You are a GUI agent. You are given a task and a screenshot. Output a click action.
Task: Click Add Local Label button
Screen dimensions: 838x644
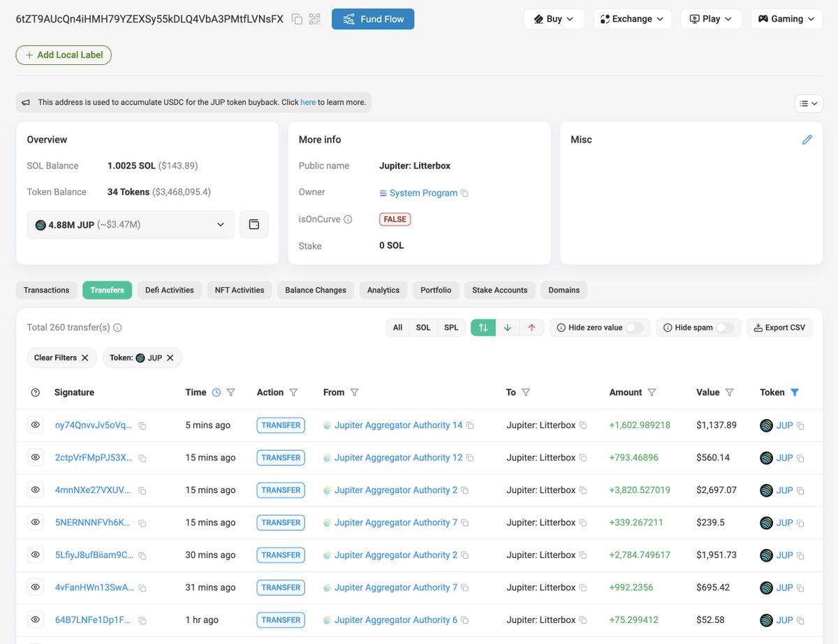point(64,54)
